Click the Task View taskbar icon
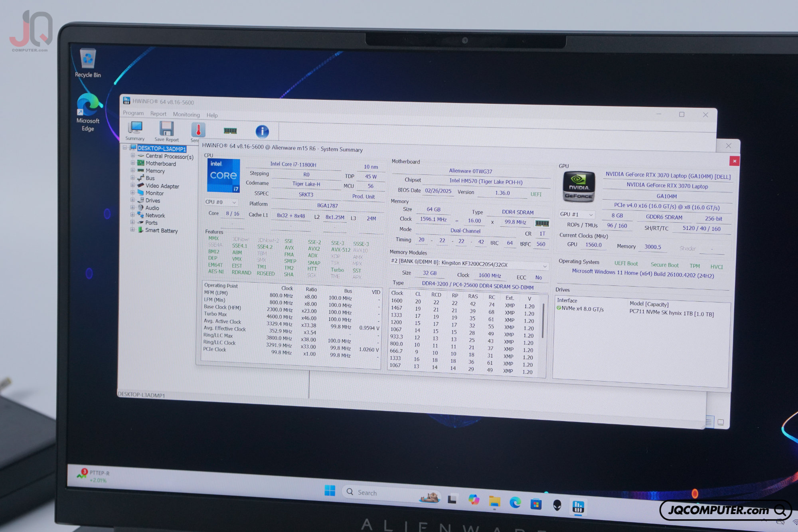 (x=452, y=498)
